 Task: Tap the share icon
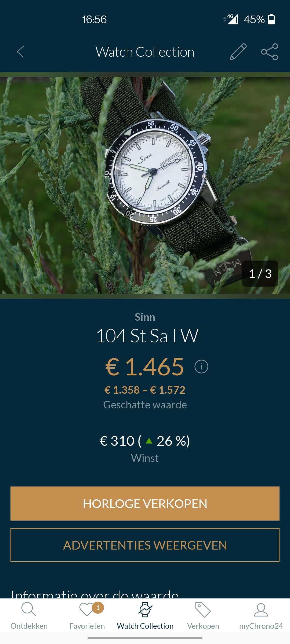(x=270, y=52)
